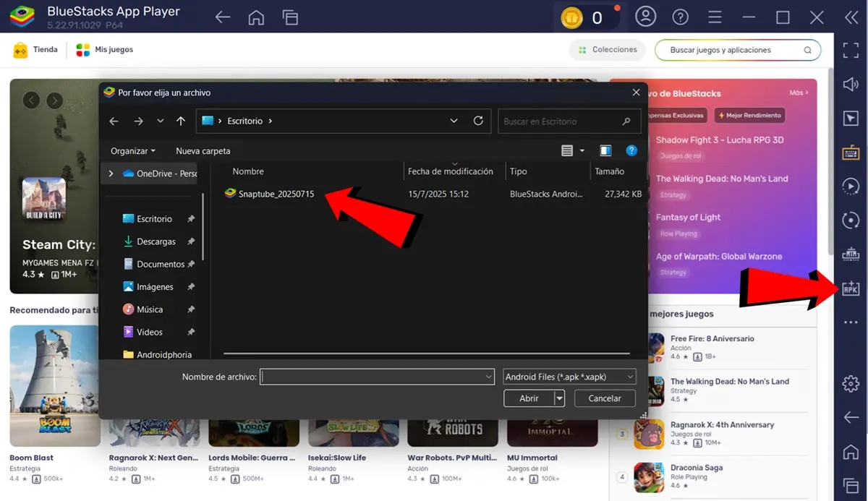Click the Install APK sidebar icon

pyautogui.click(x=851, y=289)
